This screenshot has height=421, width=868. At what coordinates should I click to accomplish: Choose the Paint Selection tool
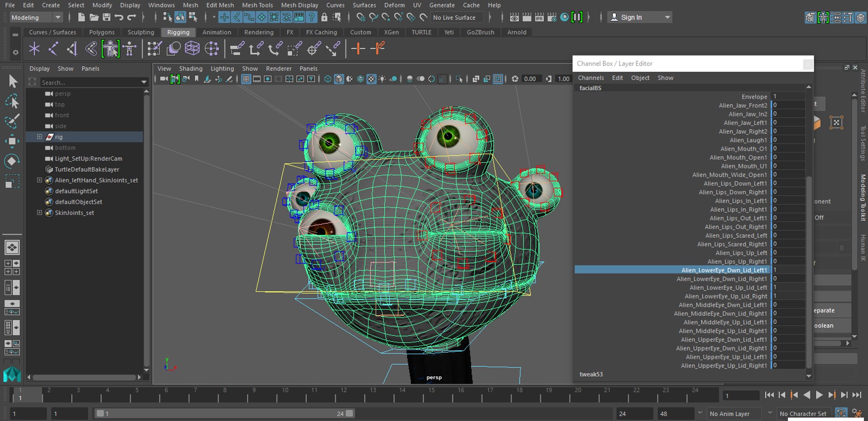pyautogui.click(x=12, y=121)
